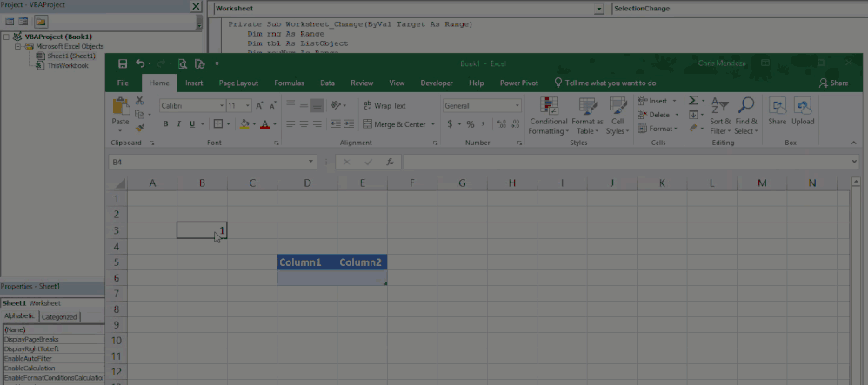Align text right
The image size is (868, 385).
point(317,124)
